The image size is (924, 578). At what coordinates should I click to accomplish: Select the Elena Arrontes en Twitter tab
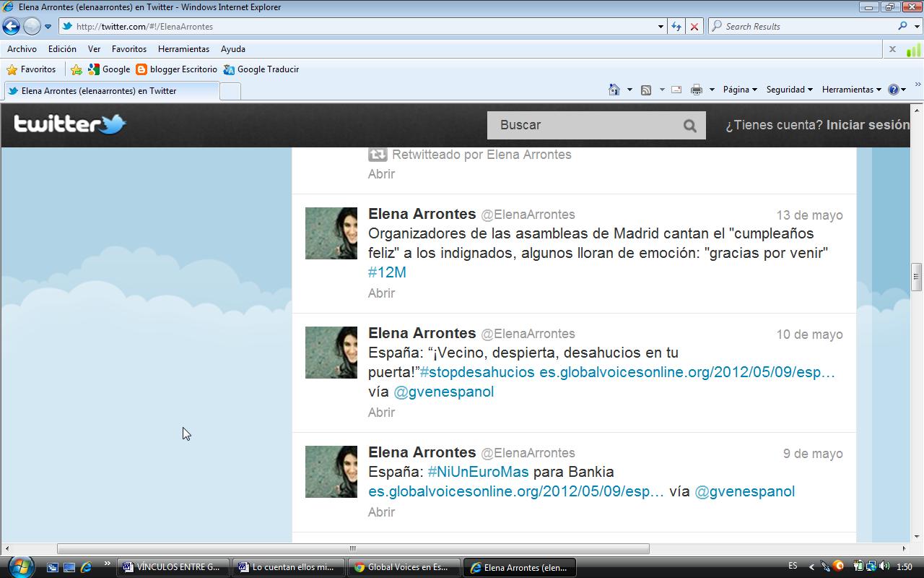pos(112,91)
